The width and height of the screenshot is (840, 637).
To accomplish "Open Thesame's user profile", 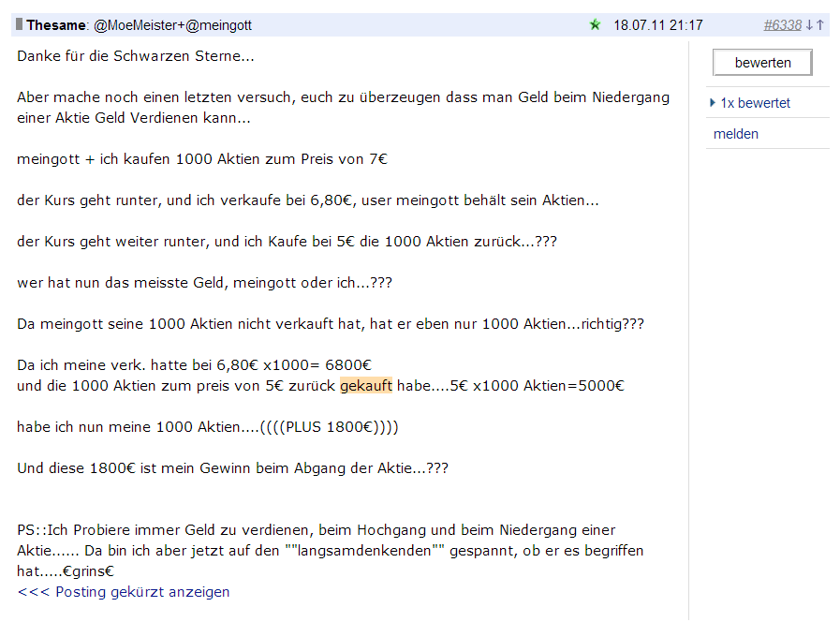I will pyautogui.click(x=53, y=25).
